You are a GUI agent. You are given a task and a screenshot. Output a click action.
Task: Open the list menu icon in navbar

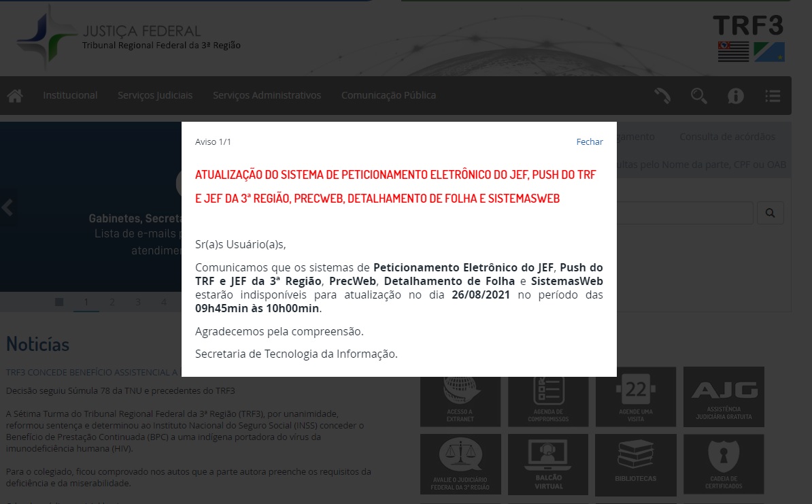click(x=773, y=96)
